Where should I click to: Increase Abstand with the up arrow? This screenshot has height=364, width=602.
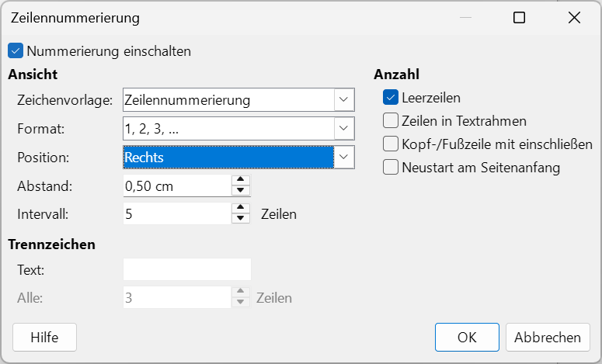pos(241,180)
